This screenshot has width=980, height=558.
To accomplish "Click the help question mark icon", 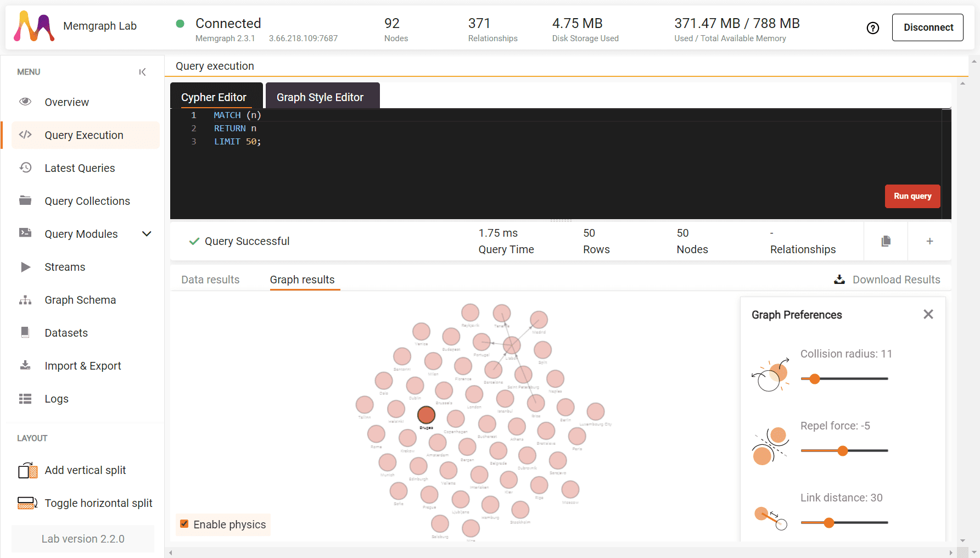I will 872,28.
